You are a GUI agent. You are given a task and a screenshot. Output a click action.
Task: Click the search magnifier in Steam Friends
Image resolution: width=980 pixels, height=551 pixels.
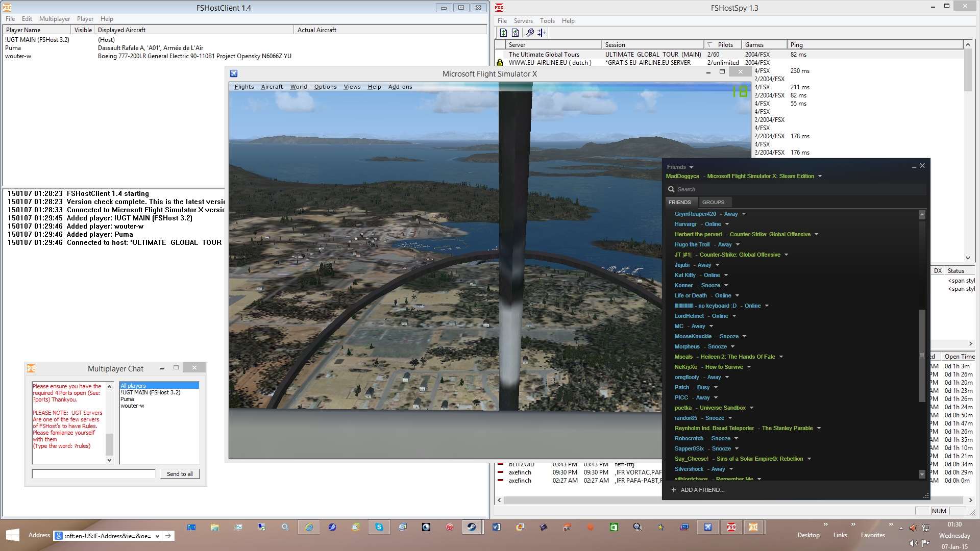(671, 189)
